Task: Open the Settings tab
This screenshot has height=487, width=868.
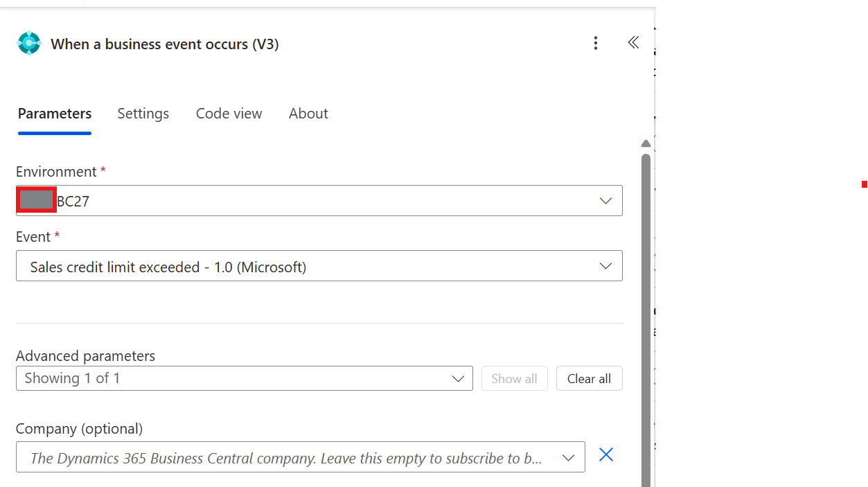Action: 143,114
